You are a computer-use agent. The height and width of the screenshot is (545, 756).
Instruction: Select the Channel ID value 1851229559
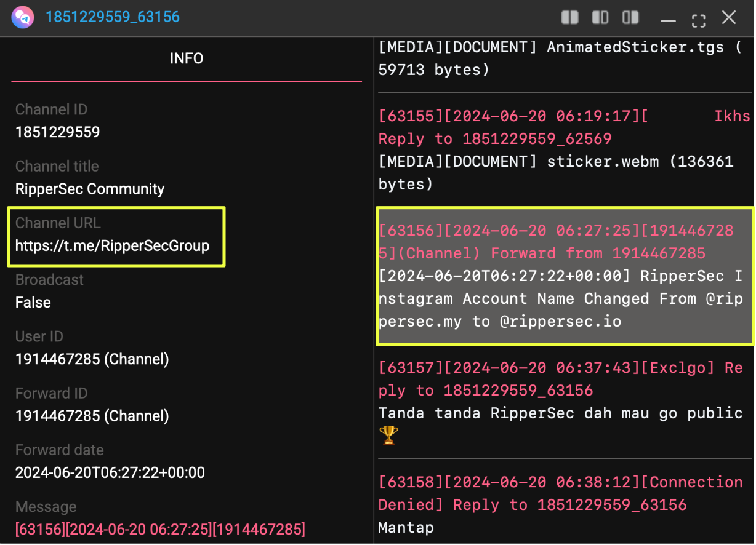[x=57, y=132]
